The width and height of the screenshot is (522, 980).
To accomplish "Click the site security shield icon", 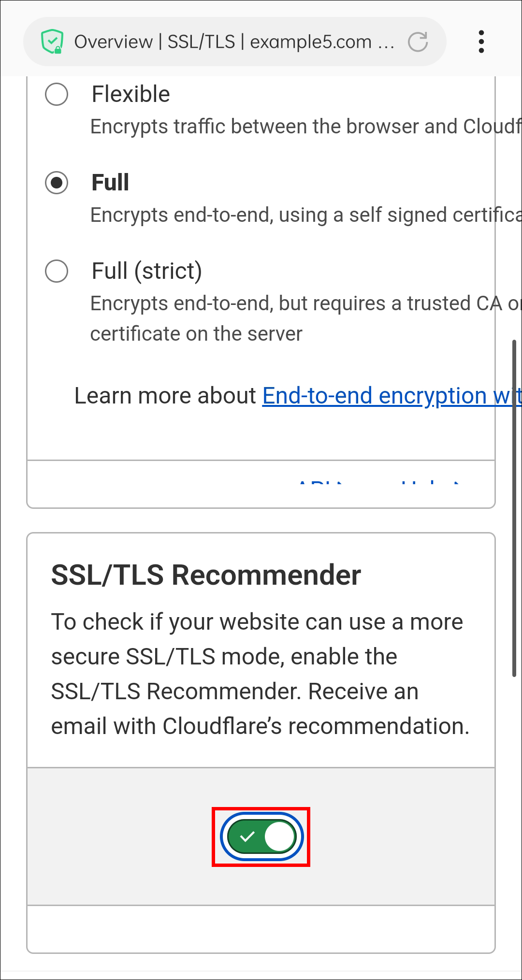I will coord(52,42).
